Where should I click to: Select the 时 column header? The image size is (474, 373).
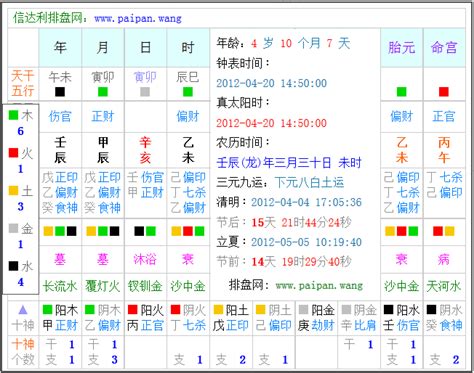click(188, 48)
